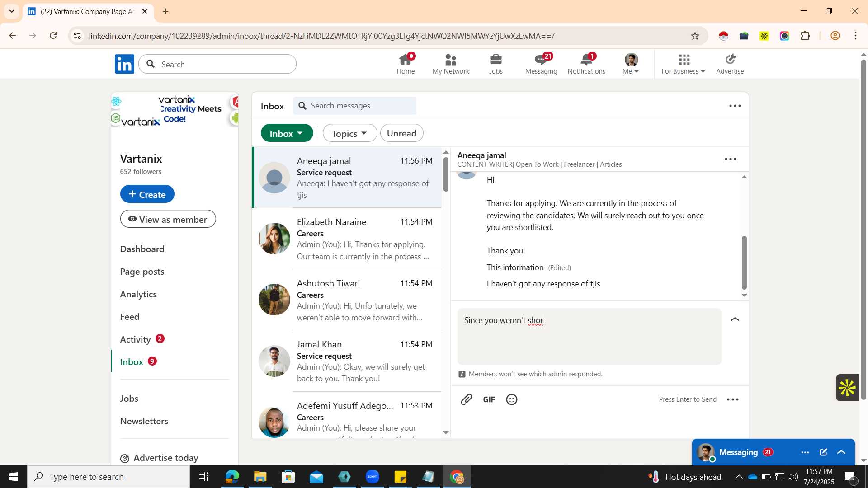Open Dashboard in page sidebar

(142, 249)
